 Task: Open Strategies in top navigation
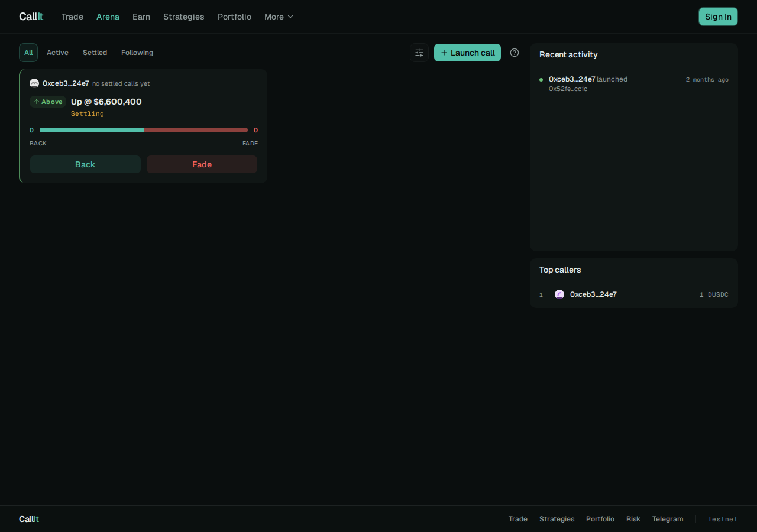click(x=184, y=17)
